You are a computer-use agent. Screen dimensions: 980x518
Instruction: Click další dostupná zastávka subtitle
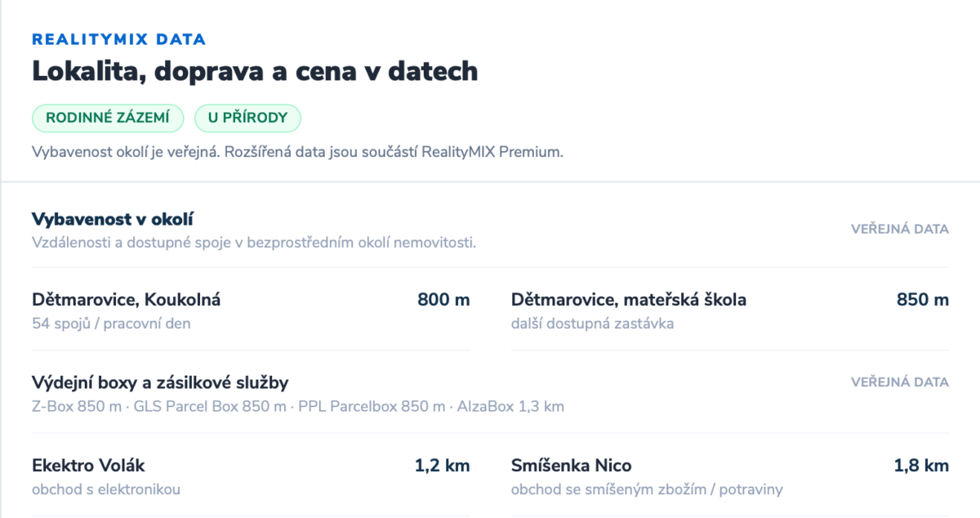pos(592,324)
